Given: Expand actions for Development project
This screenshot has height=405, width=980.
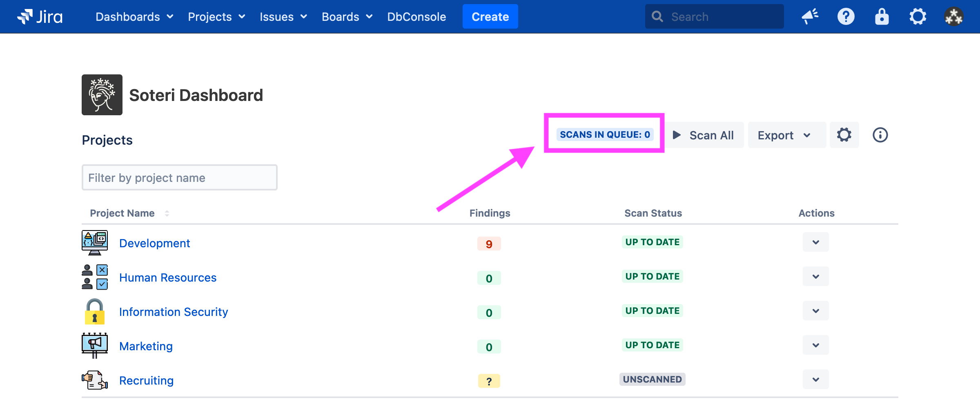Looking at the screenshot, I should (x=815, y=242).
